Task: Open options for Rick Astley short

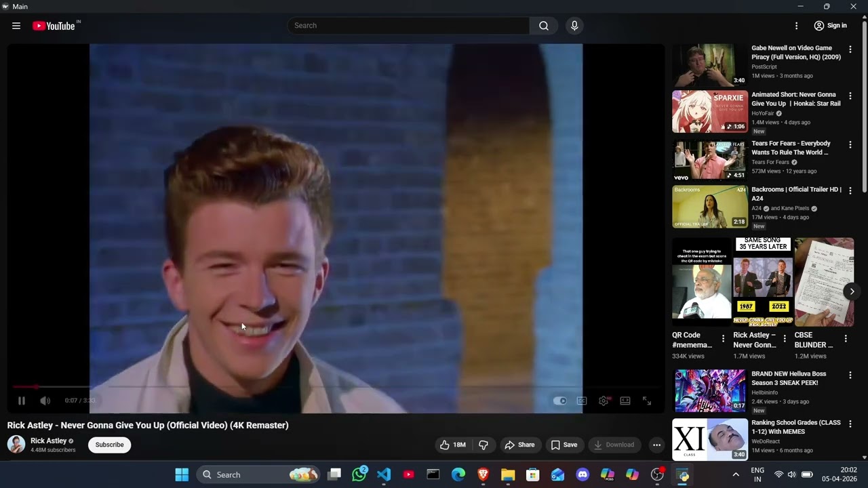Action: [x=785, y=338]
